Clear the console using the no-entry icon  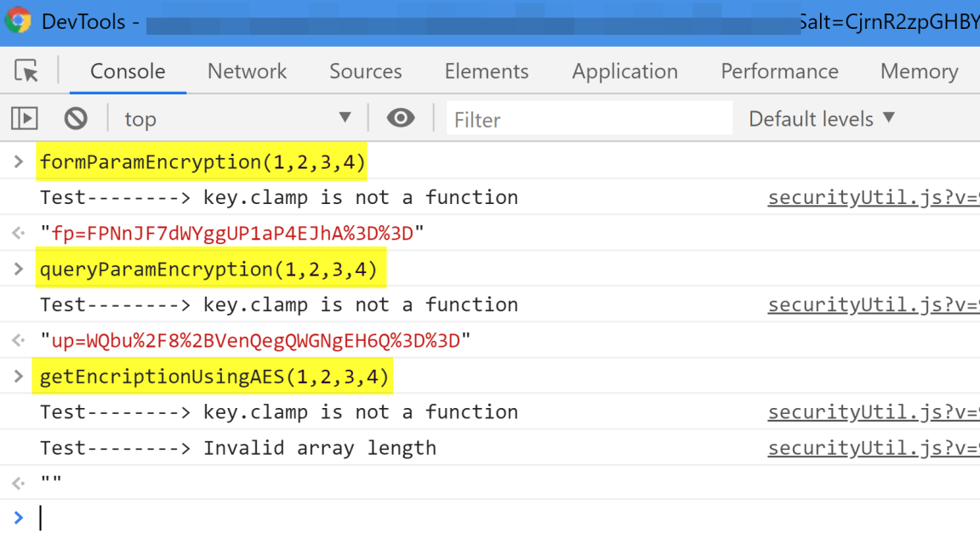click(77, 118)
